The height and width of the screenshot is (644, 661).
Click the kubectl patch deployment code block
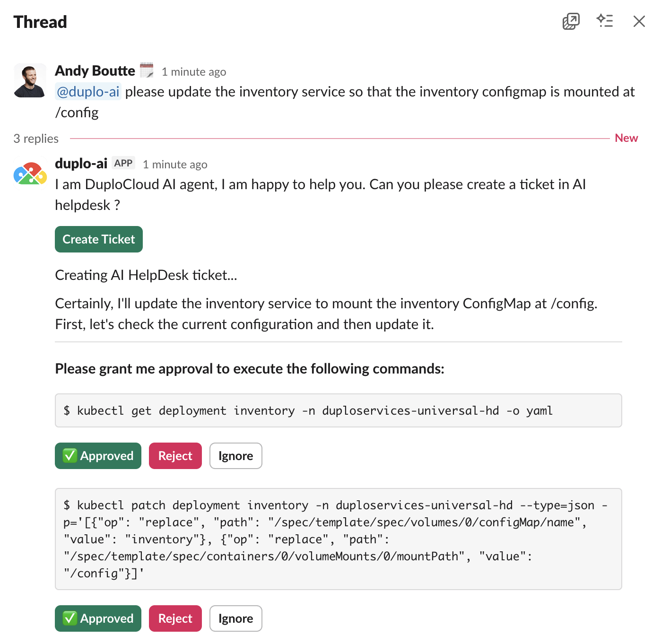pos(338,539)
